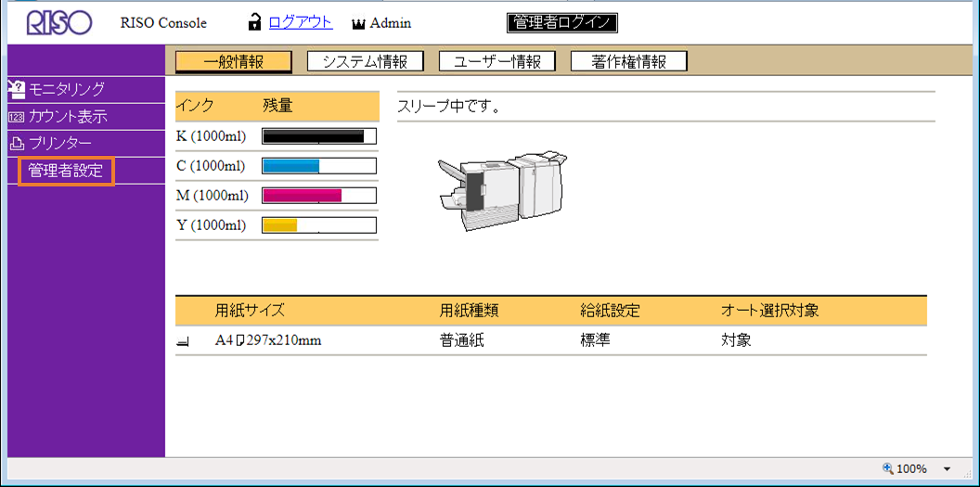Switch to the 著作権情報 tab
Image resolution: width=980 pixels, height=487 pixels.
(x=629, y=61)
